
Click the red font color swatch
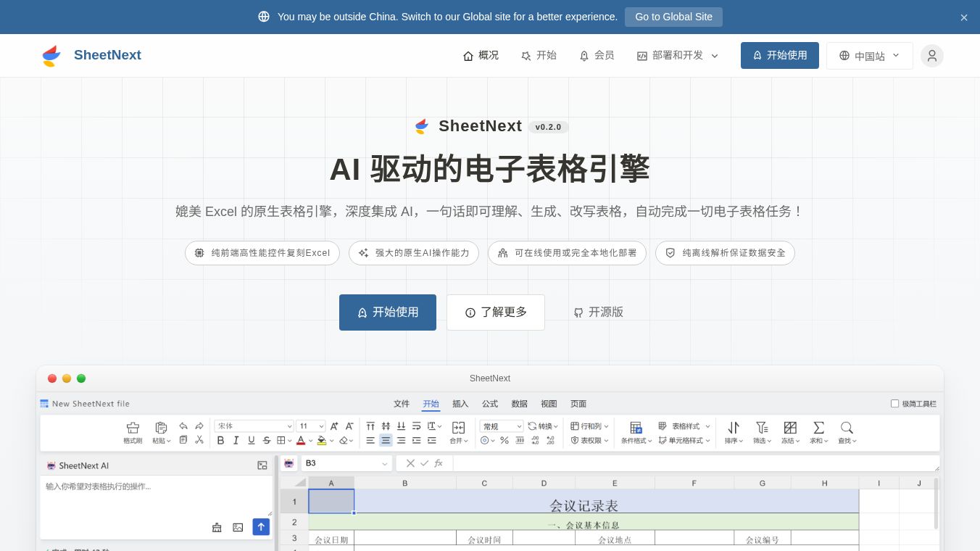(x=300, y=440)
